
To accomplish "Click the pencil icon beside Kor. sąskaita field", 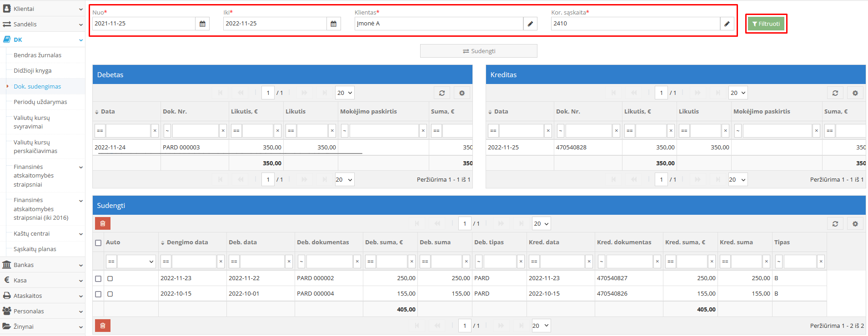I will 727,24.
